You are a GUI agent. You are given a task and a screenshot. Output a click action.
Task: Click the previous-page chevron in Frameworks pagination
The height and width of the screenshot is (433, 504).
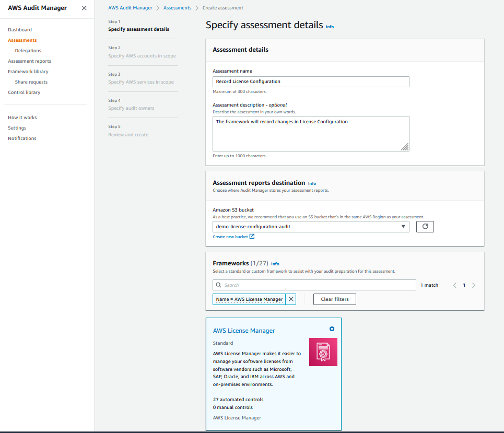[x=454, y=285]
